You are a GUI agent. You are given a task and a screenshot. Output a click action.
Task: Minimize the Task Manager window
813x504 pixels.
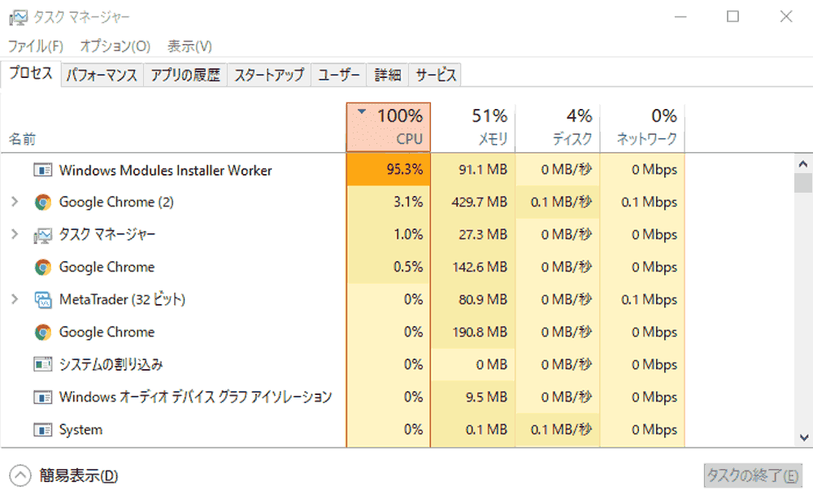tap(680, 16)
